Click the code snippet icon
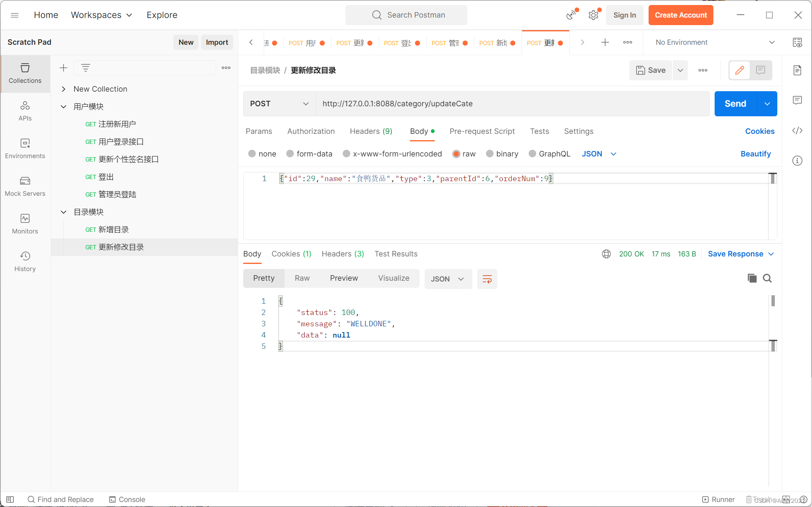 [797, 131]
